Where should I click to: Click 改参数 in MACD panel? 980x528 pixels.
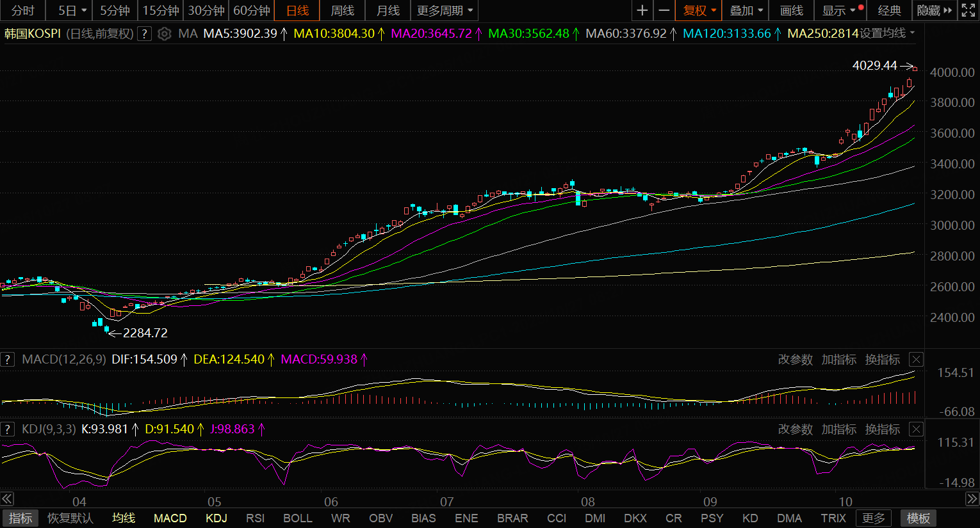[x=796, y=360]
